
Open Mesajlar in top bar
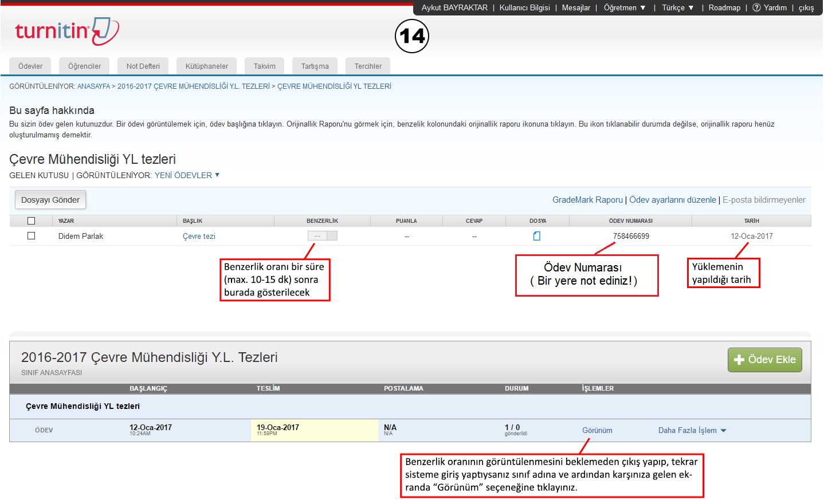tap(576, 7)
